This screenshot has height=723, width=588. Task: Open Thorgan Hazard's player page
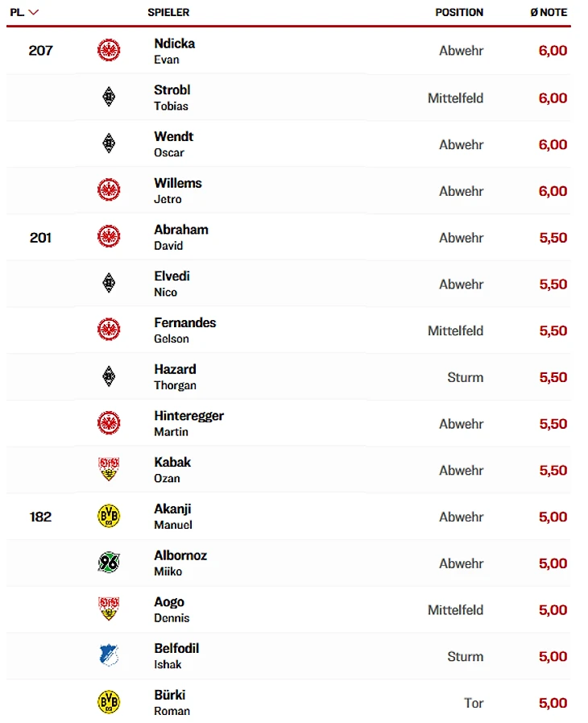click(175, 370)
